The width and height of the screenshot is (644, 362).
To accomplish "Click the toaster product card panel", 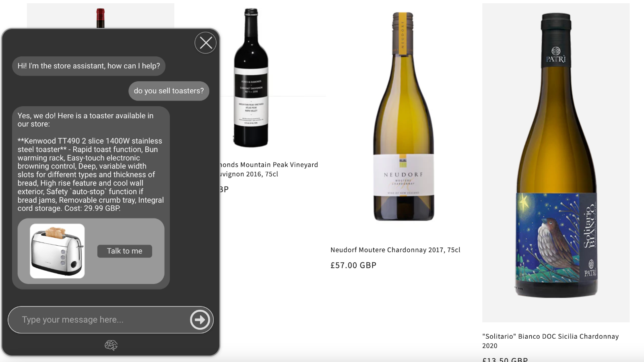I will 91,251.
